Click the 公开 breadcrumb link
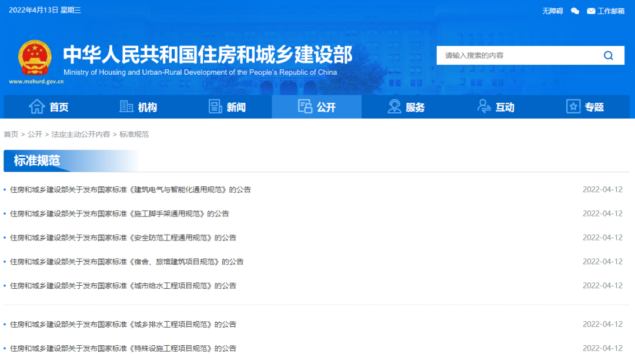The image size is (635, 364). (35, 135)
